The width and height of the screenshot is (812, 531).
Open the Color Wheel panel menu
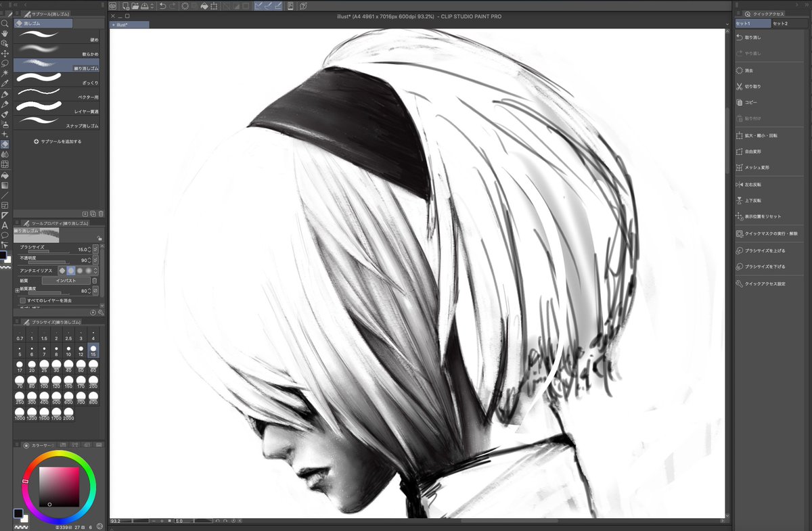click(17, 444)
